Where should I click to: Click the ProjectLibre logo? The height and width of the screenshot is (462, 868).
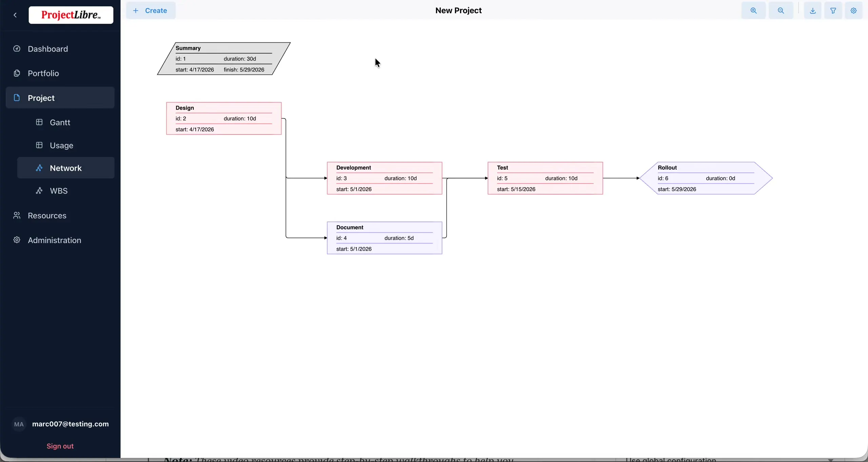[71, 15]
